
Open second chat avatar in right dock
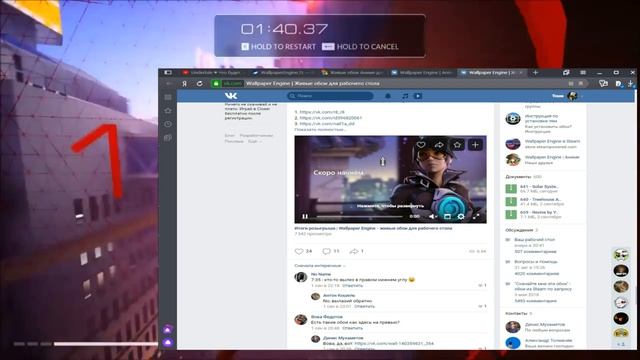621,271
